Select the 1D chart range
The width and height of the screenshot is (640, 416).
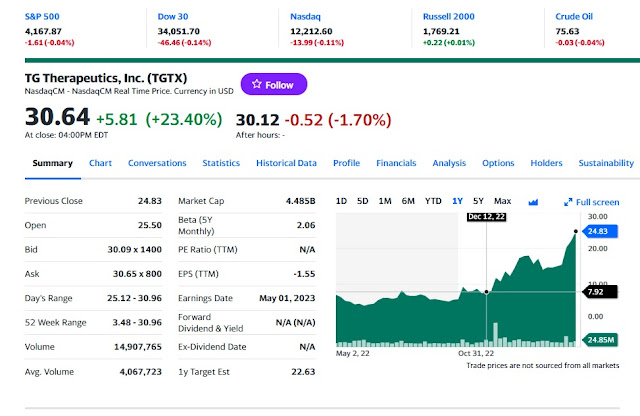pyautogui.click(x=341, y=201)
